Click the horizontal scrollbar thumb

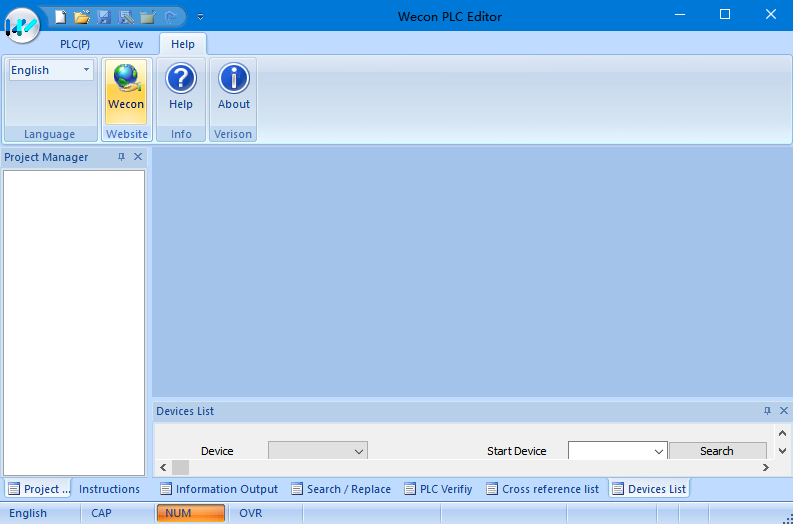click(x=181, y=467)
